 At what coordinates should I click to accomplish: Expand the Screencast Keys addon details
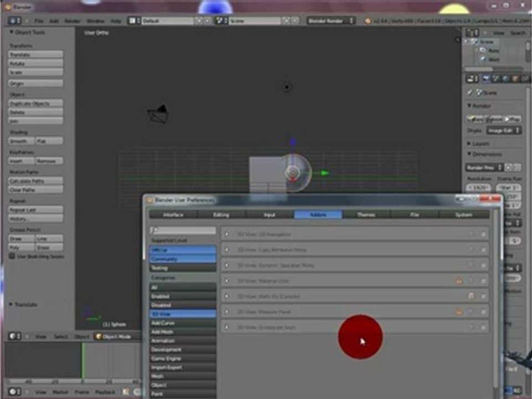227,328
